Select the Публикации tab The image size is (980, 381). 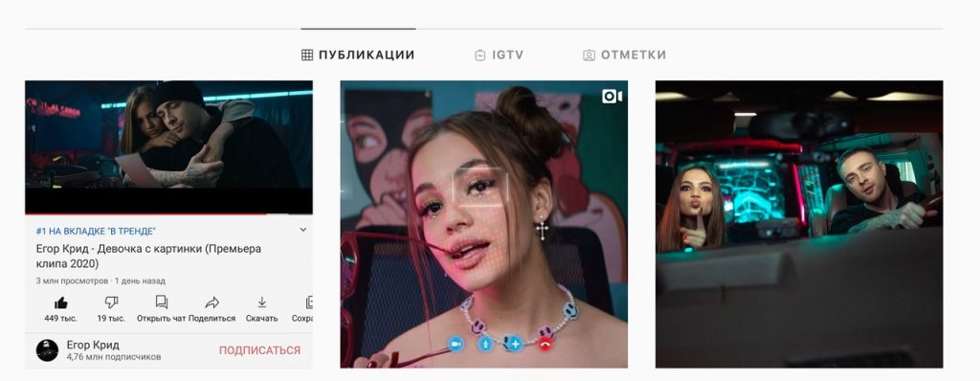[358, 56]
